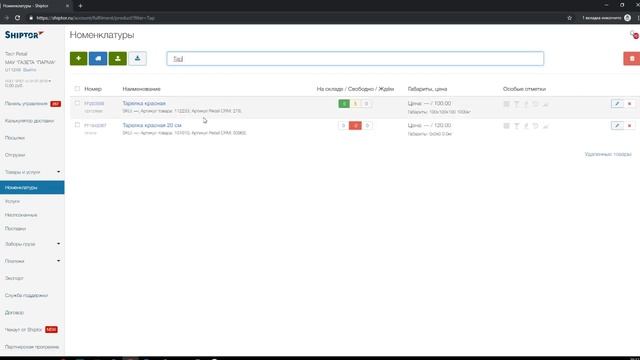This screenshot has width=640, height=360.
Task: Click the red delete button at top right
Action: click(632, 58)
